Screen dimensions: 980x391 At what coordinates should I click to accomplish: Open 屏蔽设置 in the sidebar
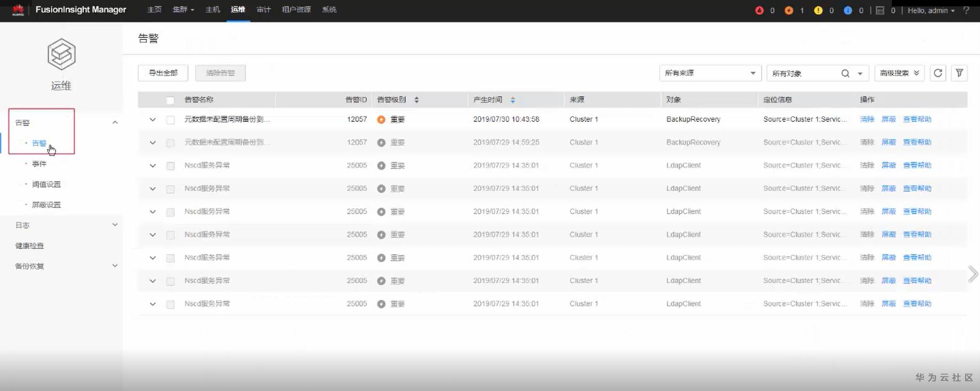point(46,205)
